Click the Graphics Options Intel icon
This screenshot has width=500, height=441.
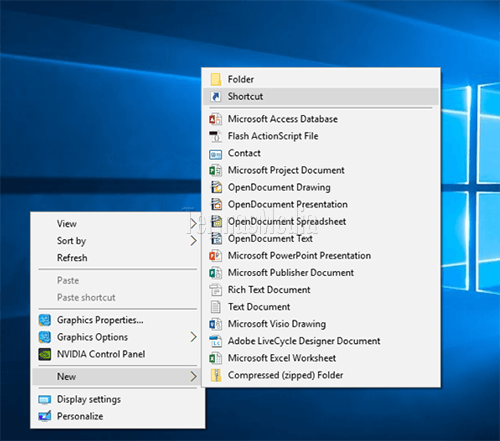(x=45, y=337)
